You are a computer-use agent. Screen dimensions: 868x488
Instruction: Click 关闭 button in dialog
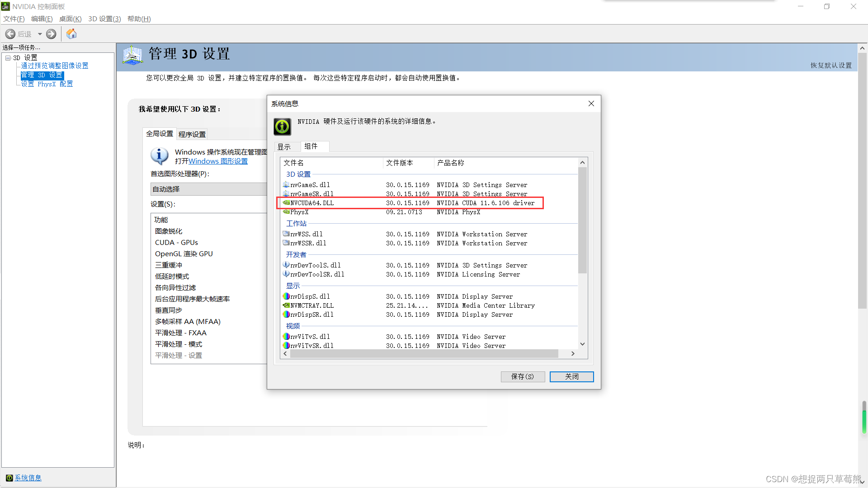[572, 377]
